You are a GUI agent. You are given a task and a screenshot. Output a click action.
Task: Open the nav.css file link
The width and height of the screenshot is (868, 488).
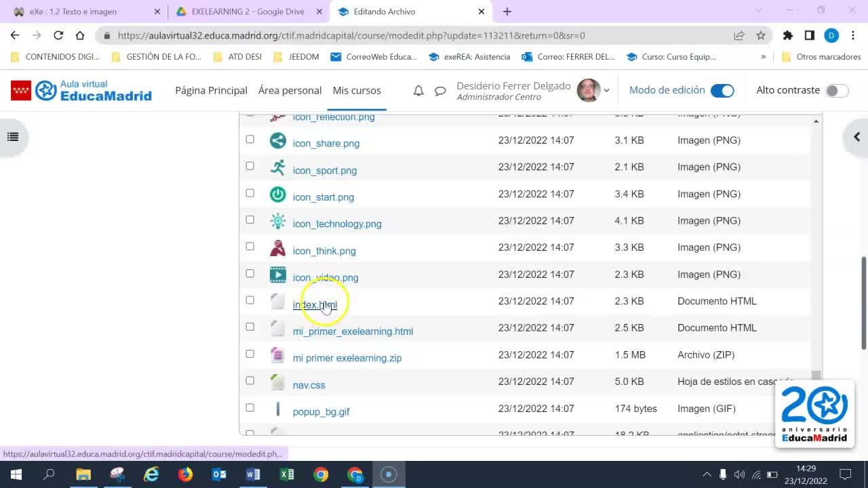pyautogui.click(x=309, y=385)
